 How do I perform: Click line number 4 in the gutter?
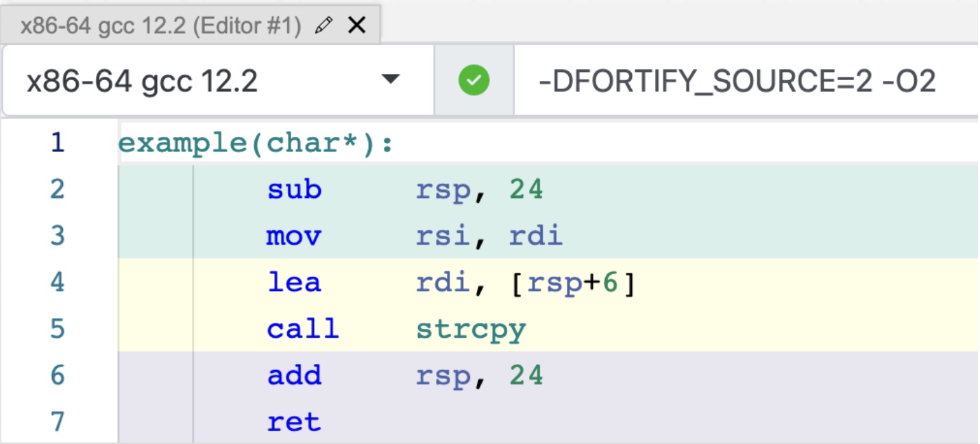tap(58, 282)
